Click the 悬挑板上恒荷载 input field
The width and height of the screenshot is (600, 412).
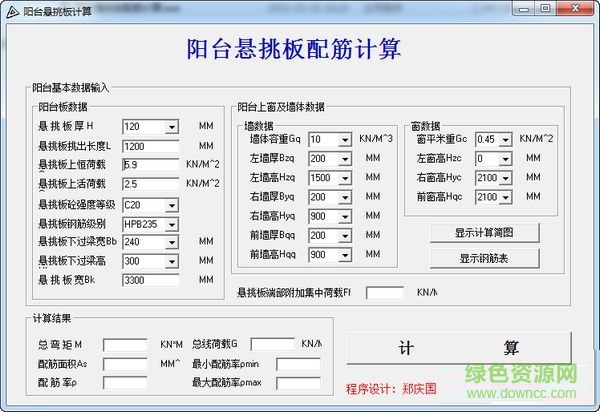[151, 165]
